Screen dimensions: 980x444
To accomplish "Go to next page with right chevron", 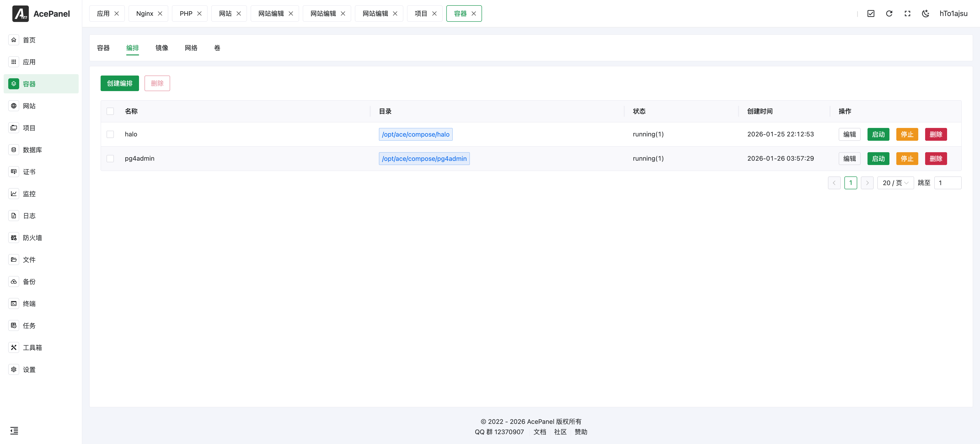I will coord(867,183).
